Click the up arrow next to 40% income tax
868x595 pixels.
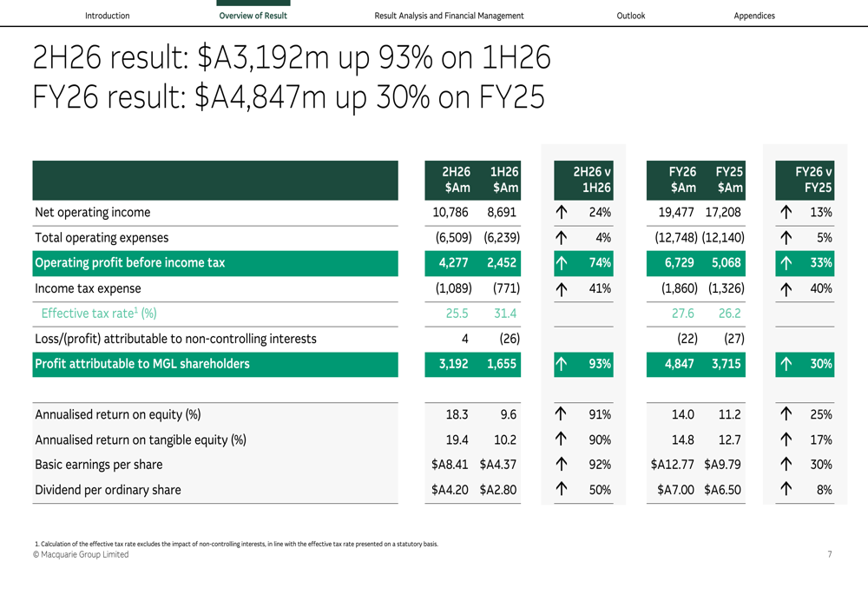tap(786, 288)
